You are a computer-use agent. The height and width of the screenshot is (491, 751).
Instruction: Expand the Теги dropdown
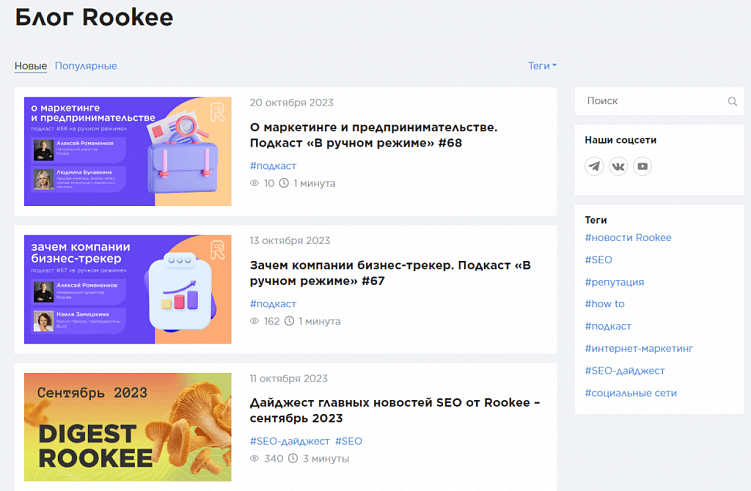[542, 66]
